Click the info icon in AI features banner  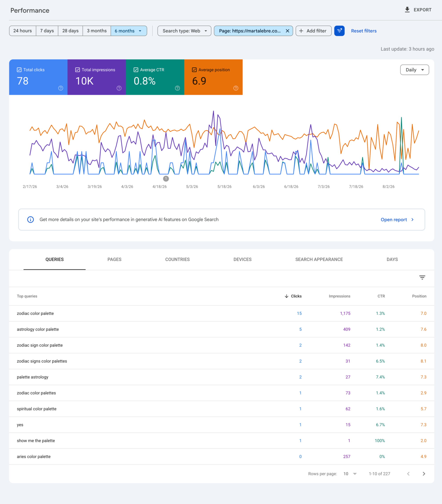pyautogui.click(x=30, y=220)
